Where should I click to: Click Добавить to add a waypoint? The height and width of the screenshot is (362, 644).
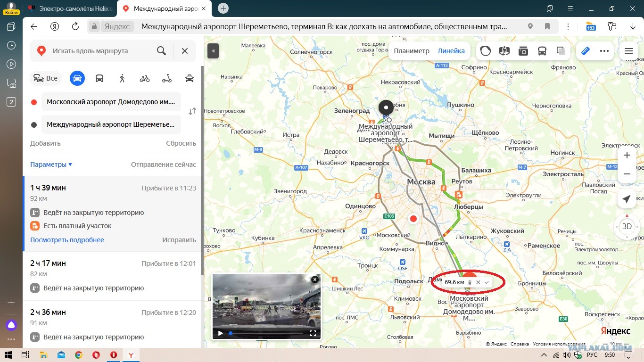[x=45, y=143]
